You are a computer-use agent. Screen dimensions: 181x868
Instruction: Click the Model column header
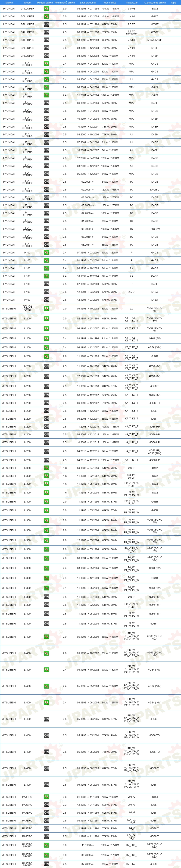pyautogui.click(x=28, y=2)
